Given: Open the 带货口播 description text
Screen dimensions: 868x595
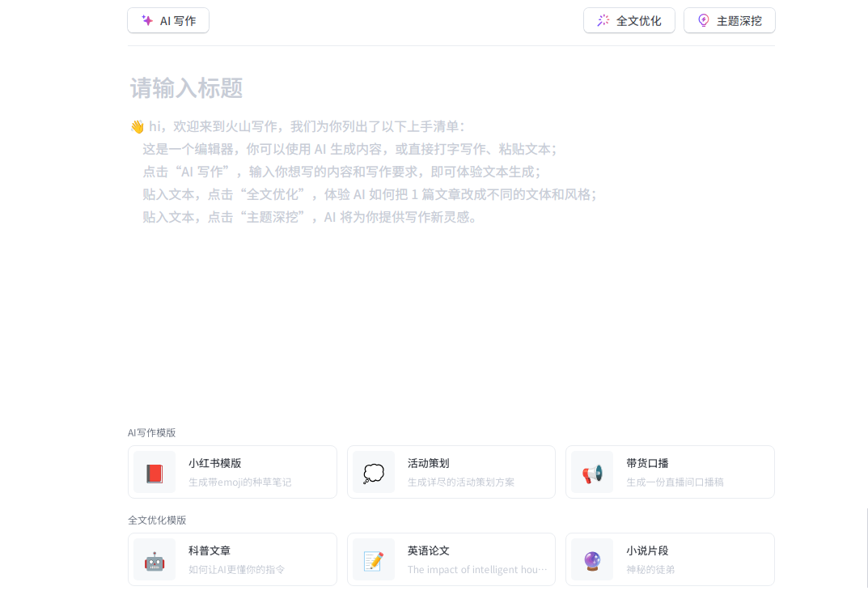Looking at the screenshot, I should click(675, 482).
